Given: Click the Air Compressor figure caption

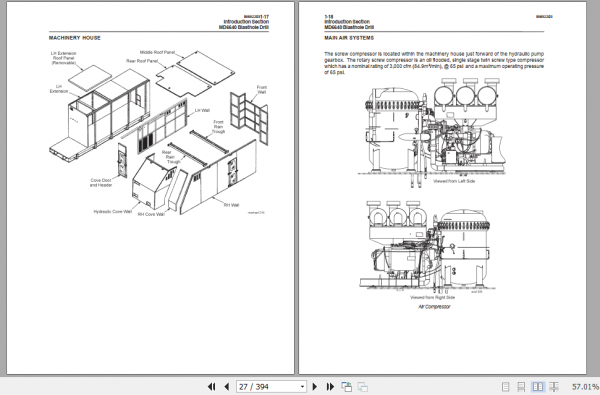Looking at the screenshot, I should [x=434, y=307].
